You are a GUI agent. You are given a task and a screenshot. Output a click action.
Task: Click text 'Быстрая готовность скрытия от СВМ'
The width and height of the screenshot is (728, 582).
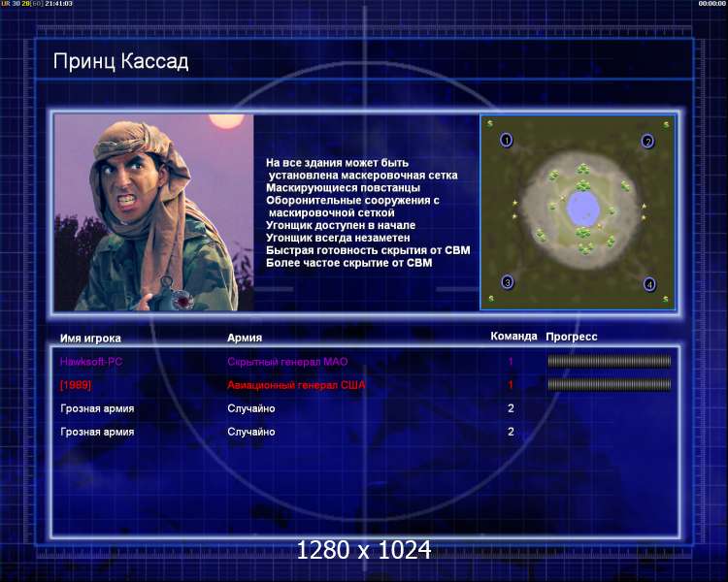pyautogui.click(x=368, y=250)
